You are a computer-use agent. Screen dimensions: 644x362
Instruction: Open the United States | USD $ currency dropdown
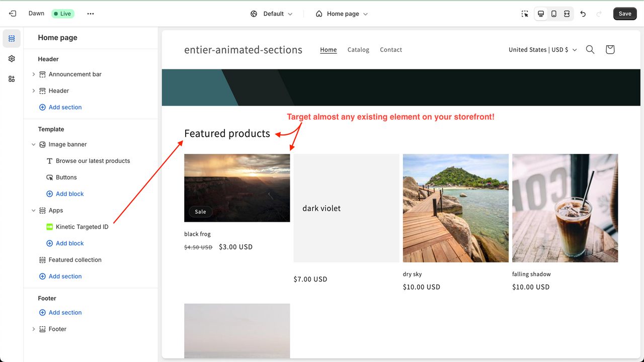pyautogui.click(x=542, y=50)
